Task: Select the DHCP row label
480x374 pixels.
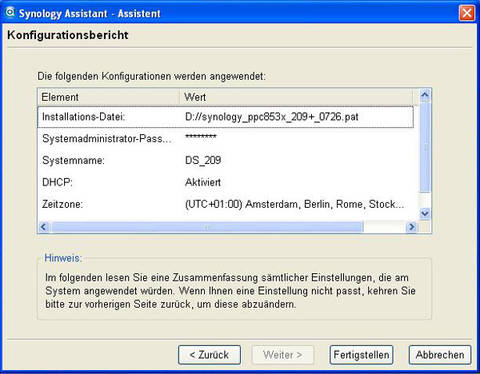Action: [57, 182]
